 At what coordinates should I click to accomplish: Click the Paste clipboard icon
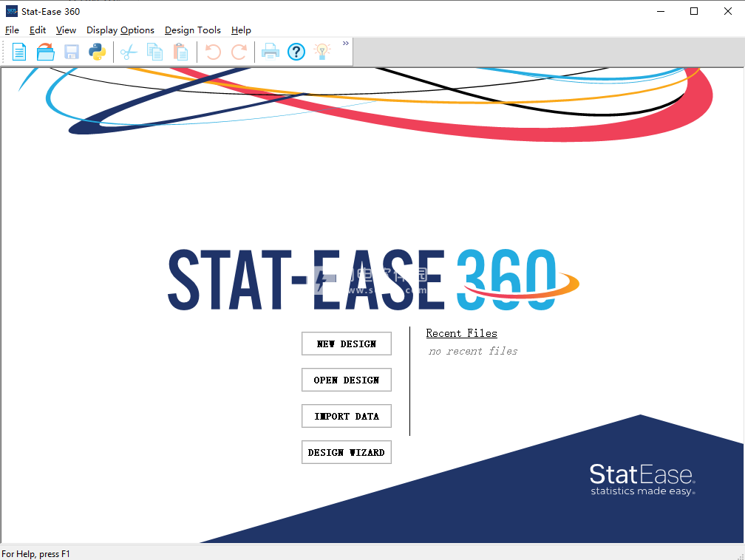click(x=180, y=52)
